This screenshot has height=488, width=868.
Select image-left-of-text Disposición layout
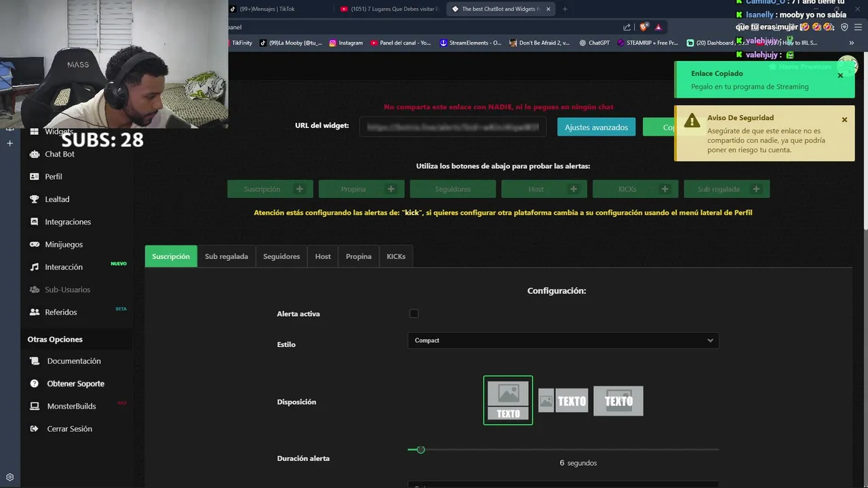pos(563,401)
